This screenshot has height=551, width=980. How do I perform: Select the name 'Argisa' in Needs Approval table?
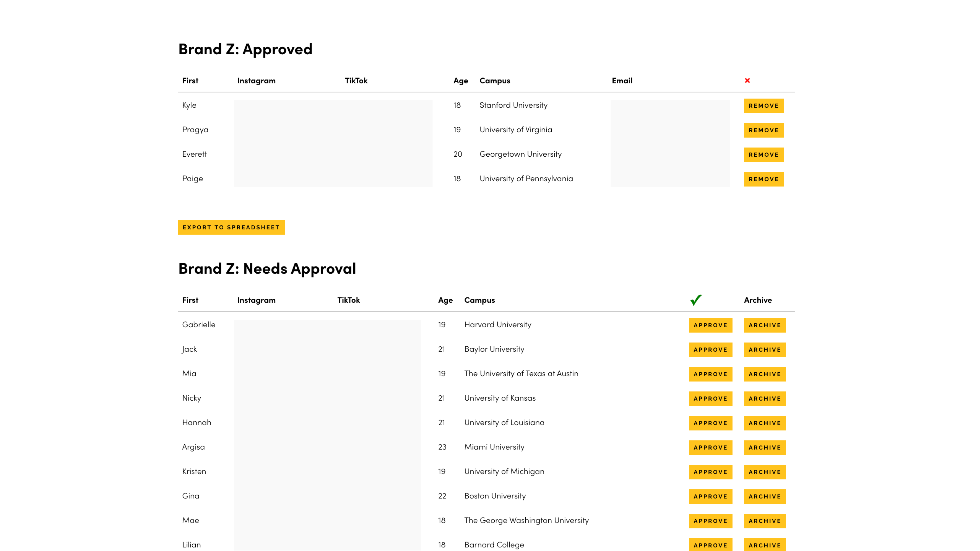(x=193, y=447)
